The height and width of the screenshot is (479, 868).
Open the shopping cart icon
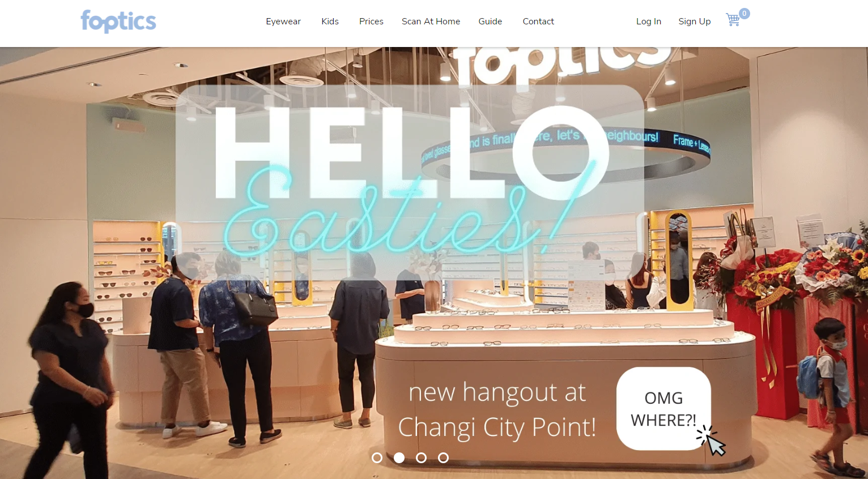733,20
